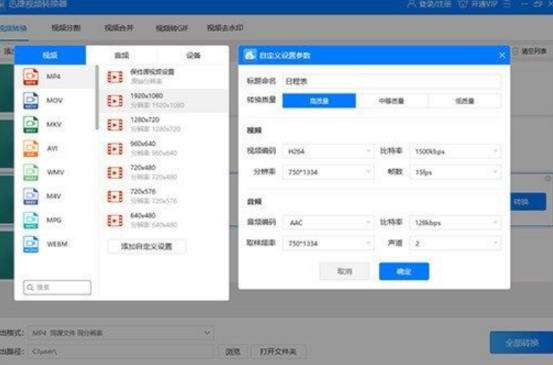Select the MOV format icon
Screen dimensions: 553x365
[x=31, y=101]
